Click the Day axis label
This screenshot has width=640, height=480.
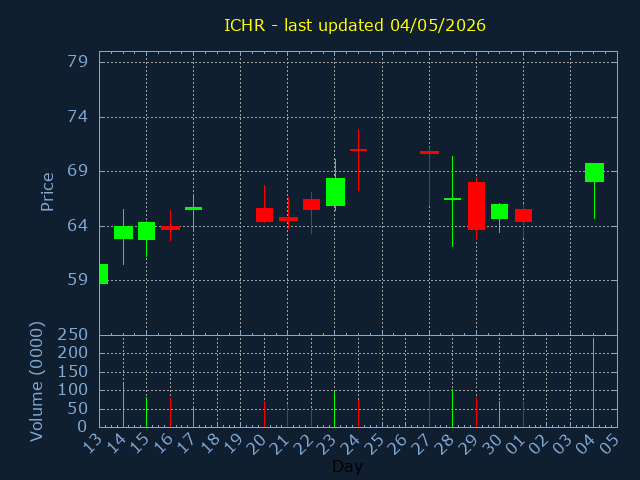[x=347, y=466]
